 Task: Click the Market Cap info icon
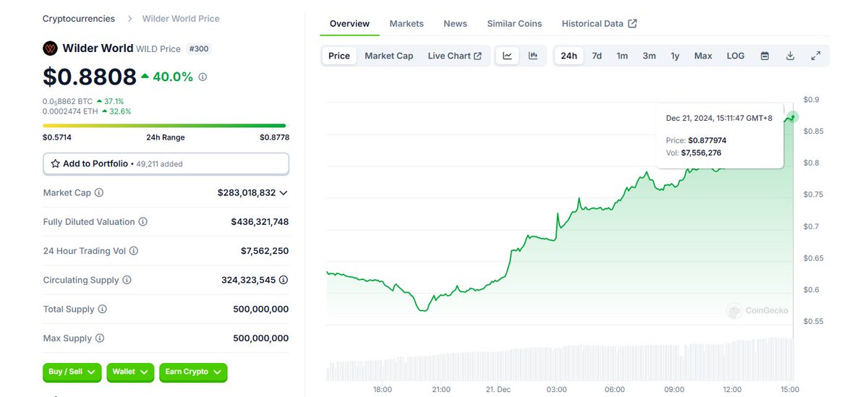(99, 193)
